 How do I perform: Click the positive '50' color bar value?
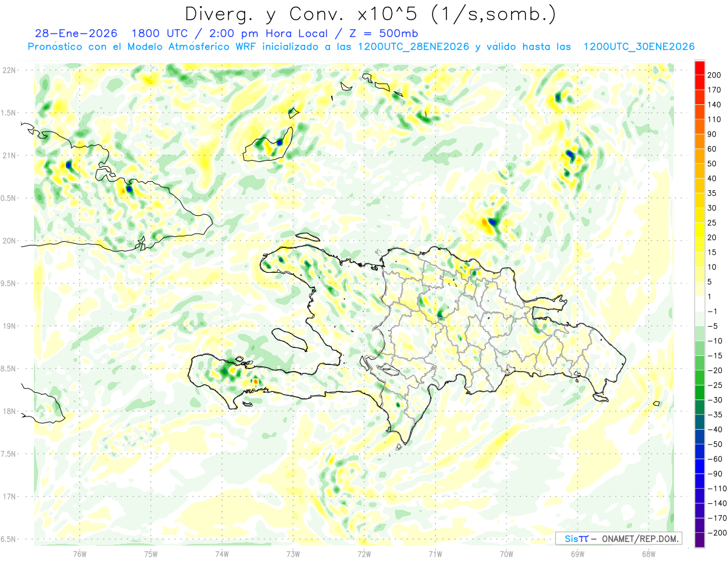point(712,164)
